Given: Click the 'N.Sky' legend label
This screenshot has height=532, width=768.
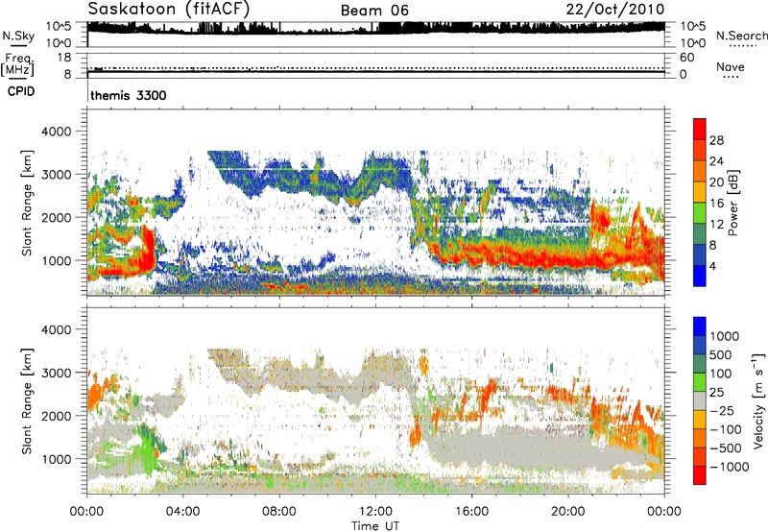Looking at the screenshot, I should pos(18,36).
